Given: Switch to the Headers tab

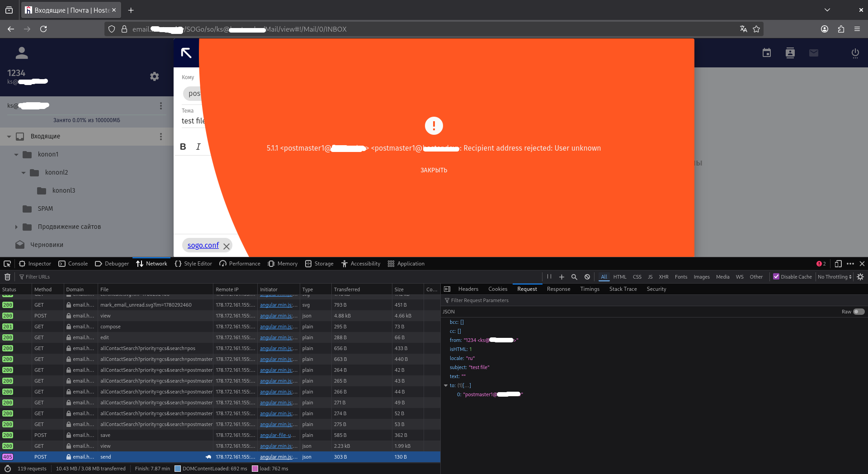Looking at the screenshot, I should [x=468, y=289].
